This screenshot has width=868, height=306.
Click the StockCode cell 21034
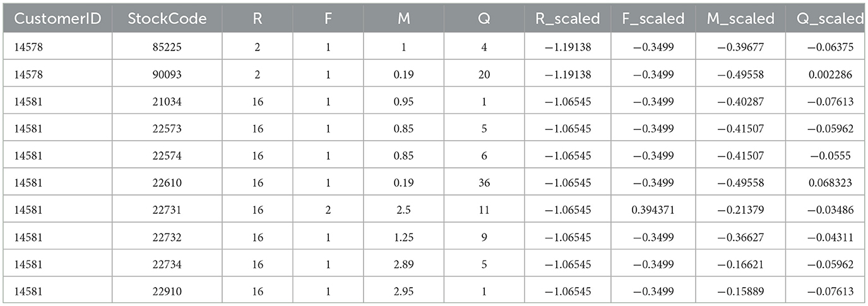tap(167, 101)
